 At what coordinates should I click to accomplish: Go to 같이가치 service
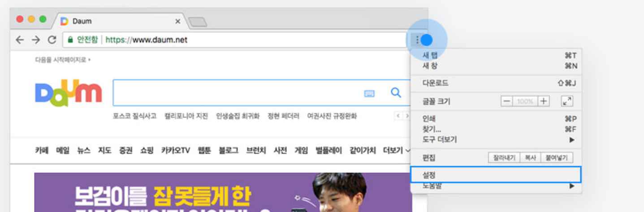[363, 150]
